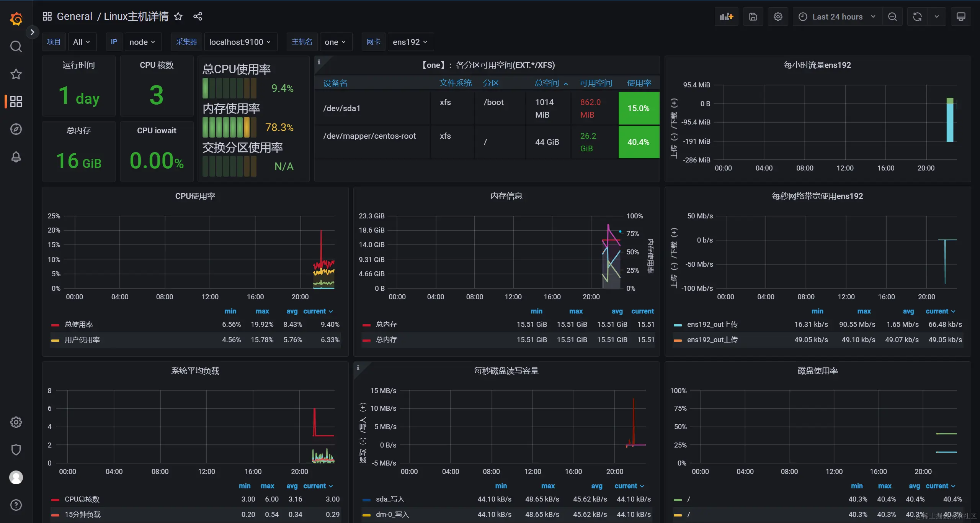Toggle 总使用率 series in CPU legend
The image size is (980, 523).
[x=78, y=325]
